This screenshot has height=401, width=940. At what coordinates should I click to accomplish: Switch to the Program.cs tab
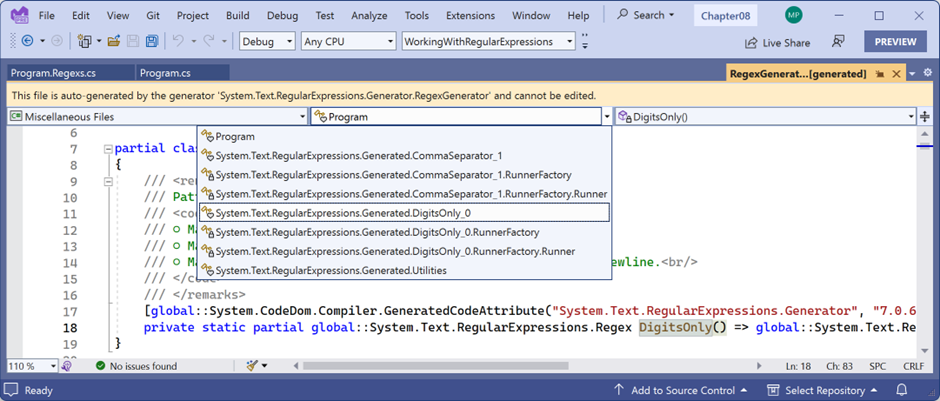click(x=165, y=73)
